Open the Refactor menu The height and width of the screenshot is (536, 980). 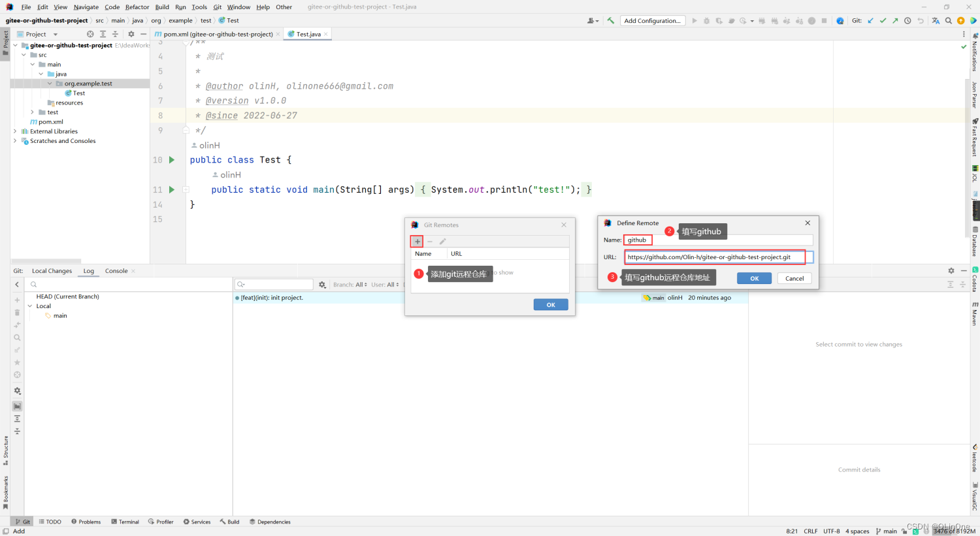tap(137, 7)
